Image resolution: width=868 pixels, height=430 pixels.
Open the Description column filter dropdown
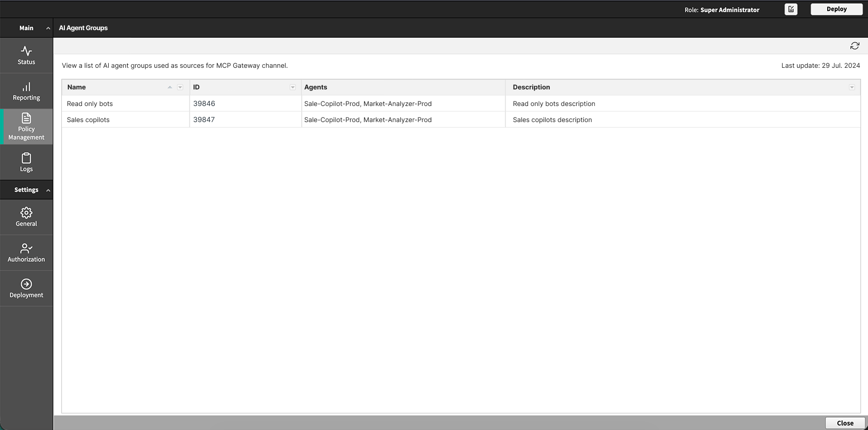[852, 87]
